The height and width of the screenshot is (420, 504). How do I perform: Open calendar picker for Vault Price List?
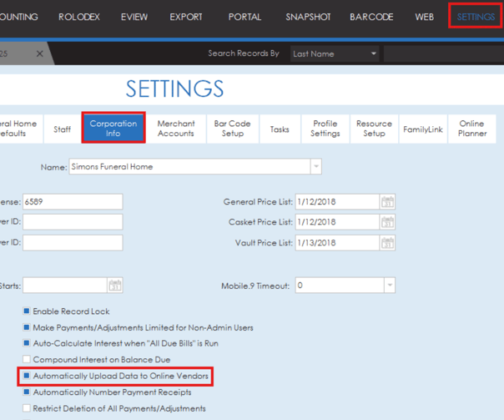coord(387,243)
